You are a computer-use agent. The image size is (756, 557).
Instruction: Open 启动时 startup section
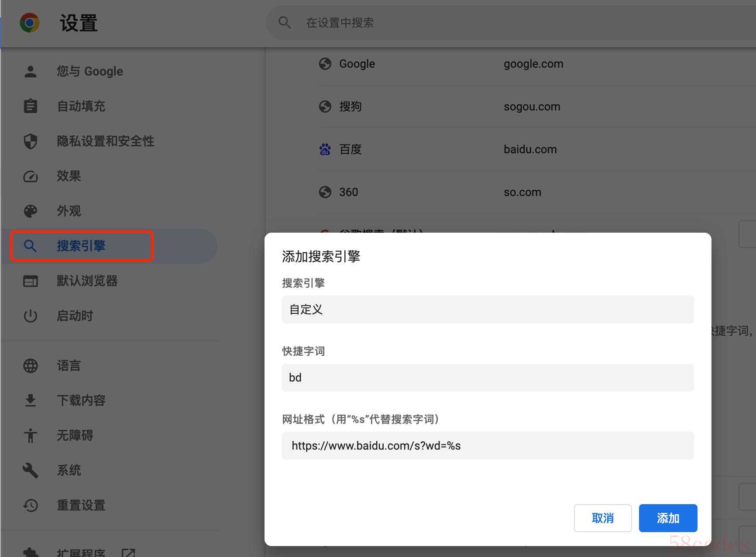point(75,316)
